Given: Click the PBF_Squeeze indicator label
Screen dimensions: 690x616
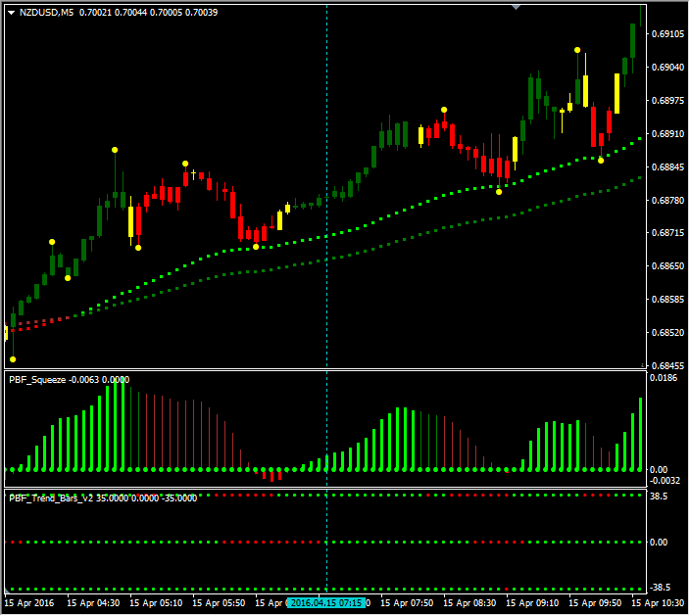Looking at the screenshot, I should (37, 380).
